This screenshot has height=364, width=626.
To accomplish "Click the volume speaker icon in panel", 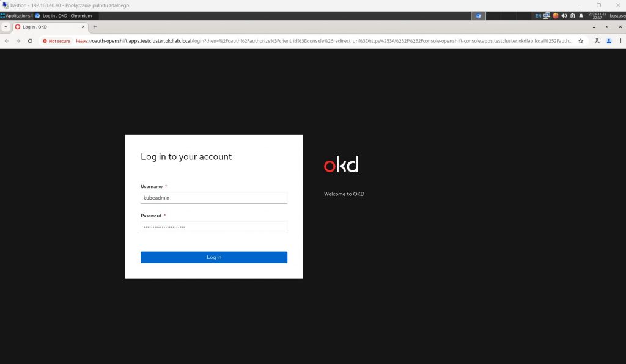I will click(x=564, y=16).
